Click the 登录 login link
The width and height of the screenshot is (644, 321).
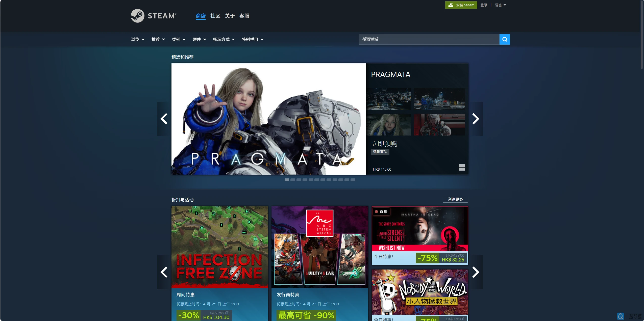[x=483, y=5]
